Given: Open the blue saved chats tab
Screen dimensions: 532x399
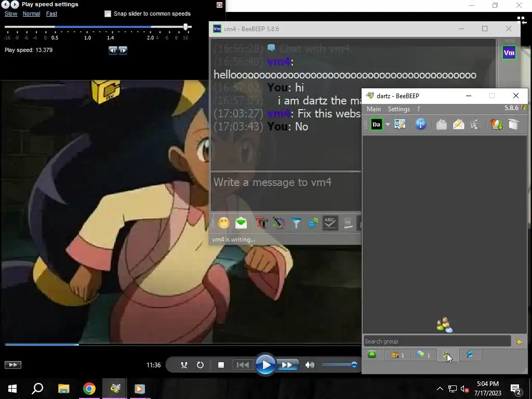Looking at the screenshot, I should (x=470, y=354).
